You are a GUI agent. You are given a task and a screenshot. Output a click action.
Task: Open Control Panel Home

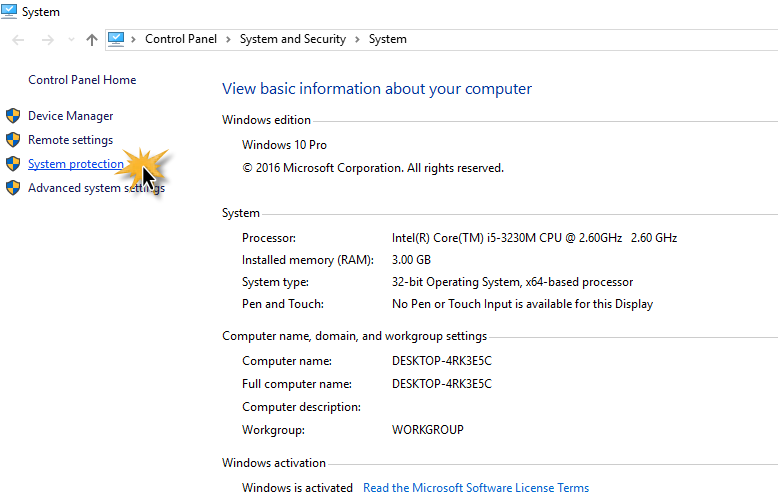[82, 80]
